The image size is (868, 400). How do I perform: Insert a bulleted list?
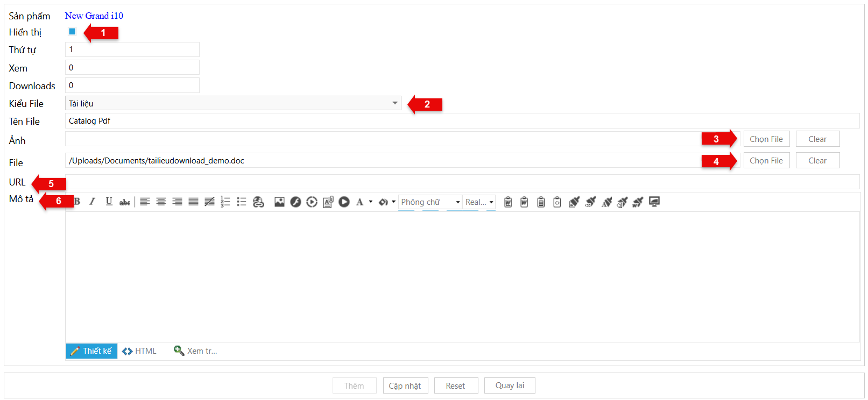(242, 202)
